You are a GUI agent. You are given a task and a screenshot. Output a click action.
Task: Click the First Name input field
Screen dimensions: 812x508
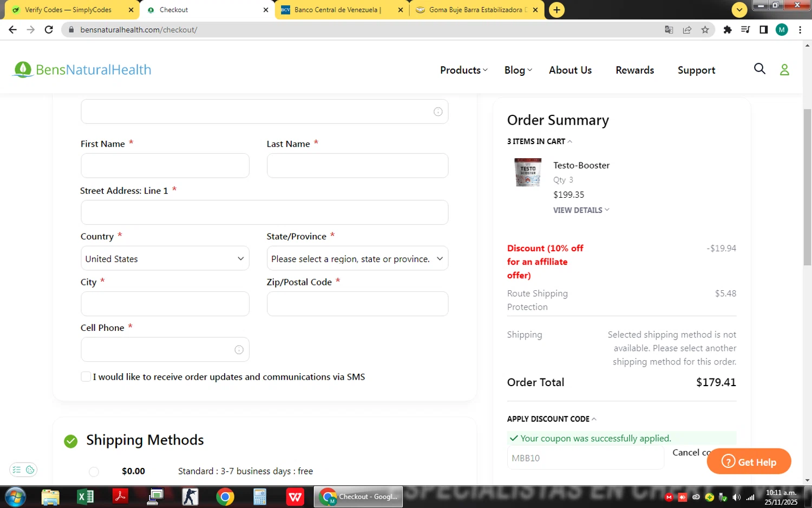pyautogui.click(x=165, y=165)
